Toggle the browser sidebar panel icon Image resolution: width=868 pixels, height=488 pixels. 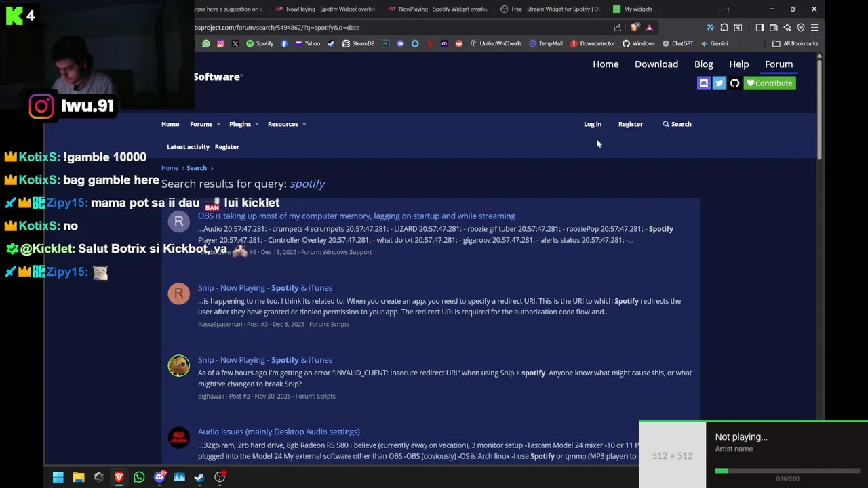(x=759, y=28)
